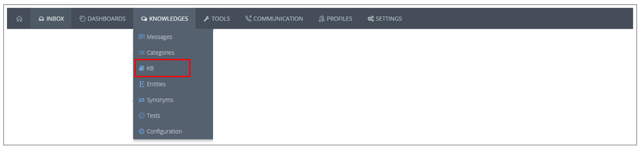Image resolution: width=644 pixels, height=149 pixels.
Task: Click the Dashboards gauge icon
Action: pyautogui.click(x=83, y=19)
